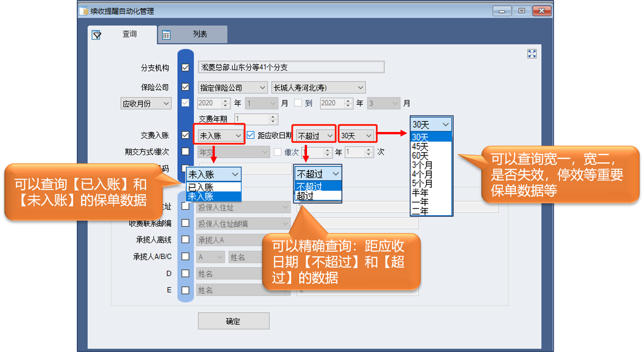Expand the 长城人寿河北(寿) dropdown

coord(318,88)
